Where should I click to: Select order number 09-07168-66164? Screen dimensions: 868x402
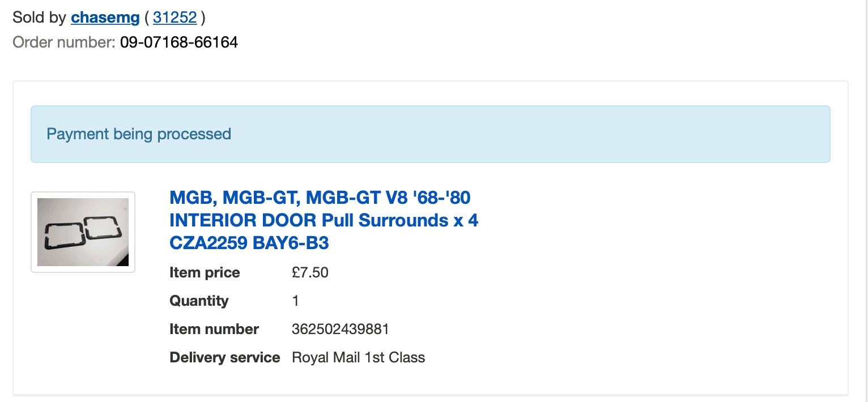179,42
